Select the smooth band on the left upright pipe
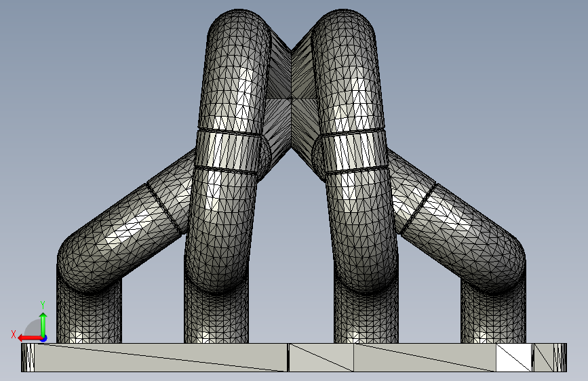The width and height of the screenshot is (588, 381). click(228, 150)
